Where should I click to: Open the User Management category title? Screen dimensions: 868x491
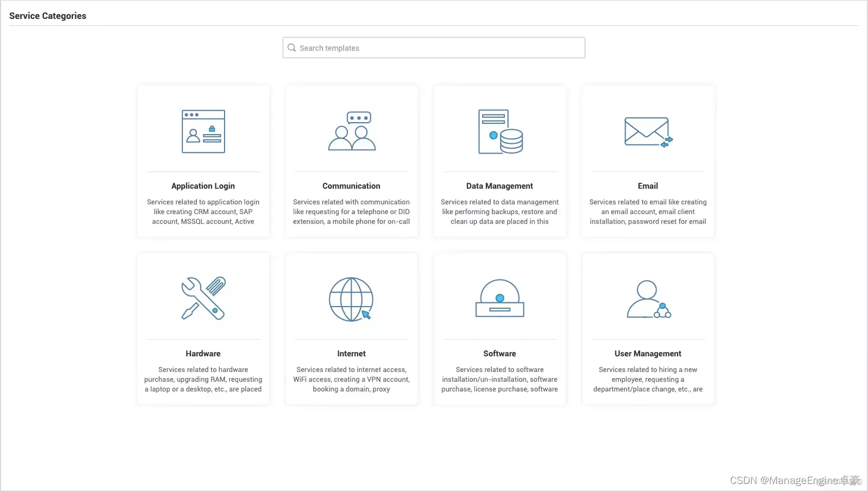(648, 354)
